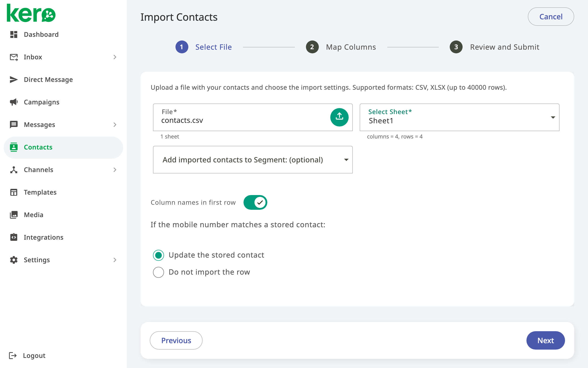Screen dimensions: 588x368
Task: Click the Dashboard grid icon
Action: tap(14, 34)
